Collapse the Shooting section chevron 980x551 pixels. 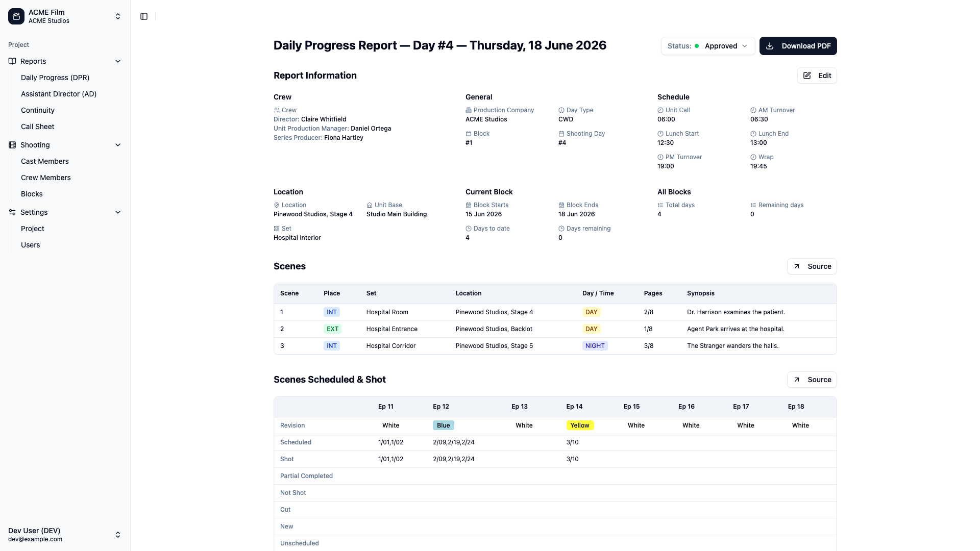[x=118, y=145]
